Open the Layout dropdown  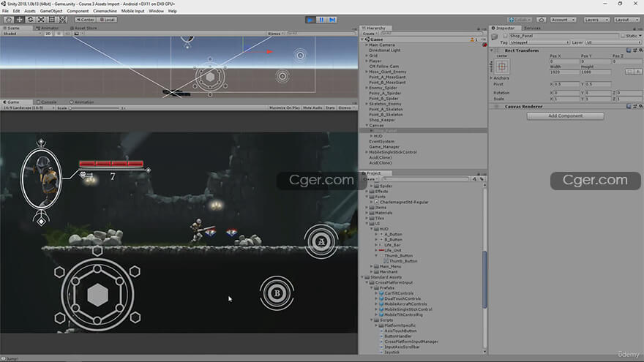626,20
